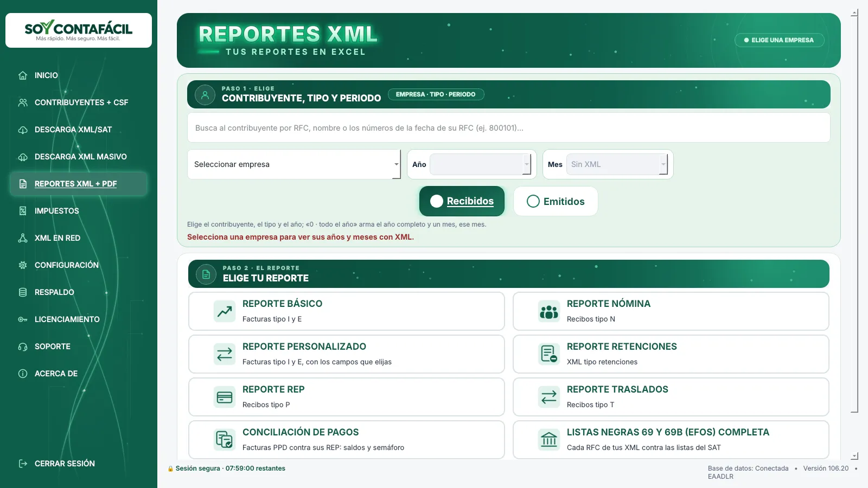Click the Reporte Personalizado arrows icon
The image size is (868, 488).
225,354
